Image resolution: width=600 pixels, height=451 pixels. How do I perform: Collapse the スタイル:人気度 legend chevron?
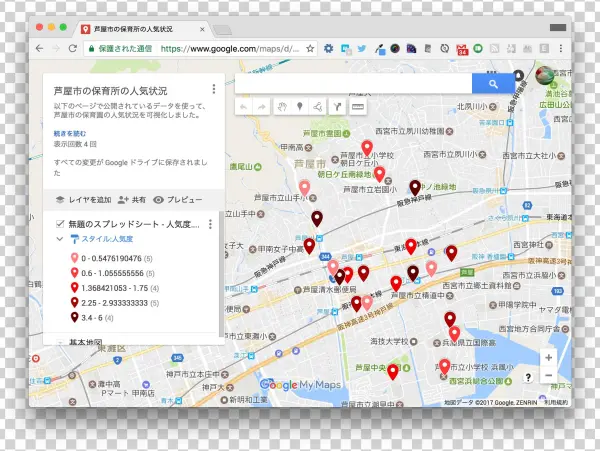pyautogui.click(x=60, y=239)
